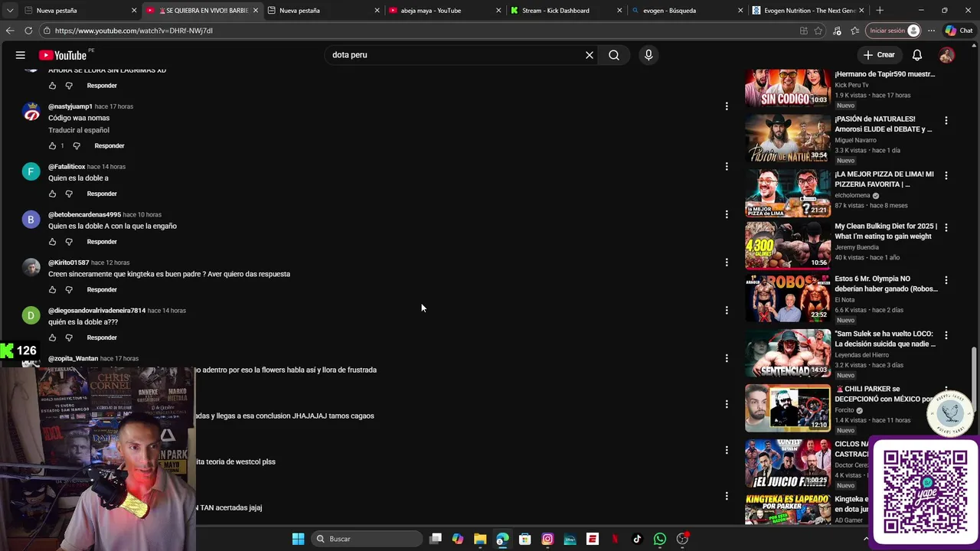
Task: Like the comment by @Kirito01587
Action: click(52, 289)
